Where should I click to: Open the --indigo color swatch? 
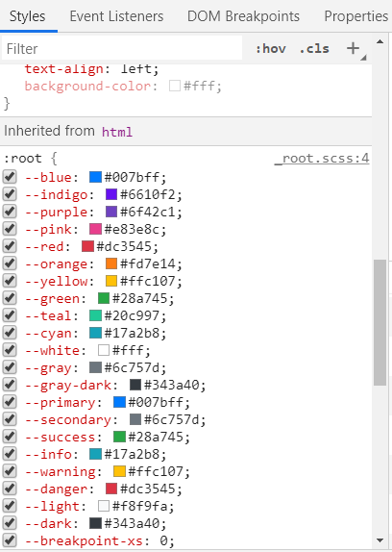[x=111, y=194]
